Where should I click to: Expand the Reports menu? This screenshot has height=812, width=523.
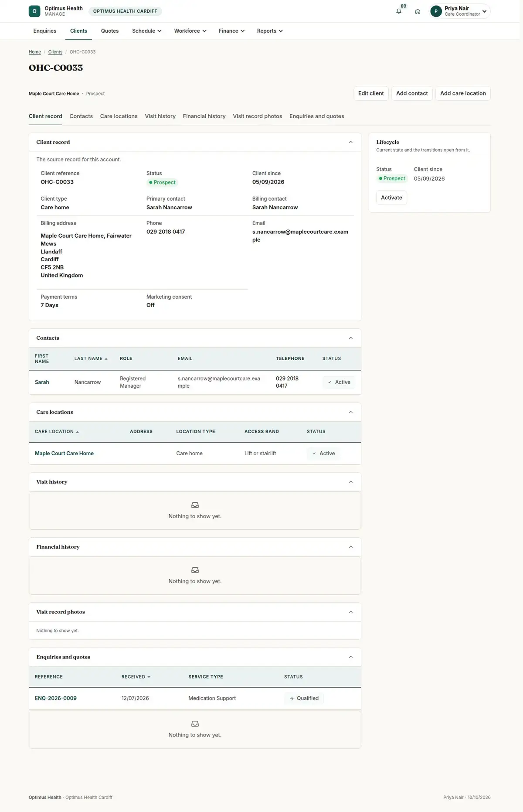pos(270,31)
